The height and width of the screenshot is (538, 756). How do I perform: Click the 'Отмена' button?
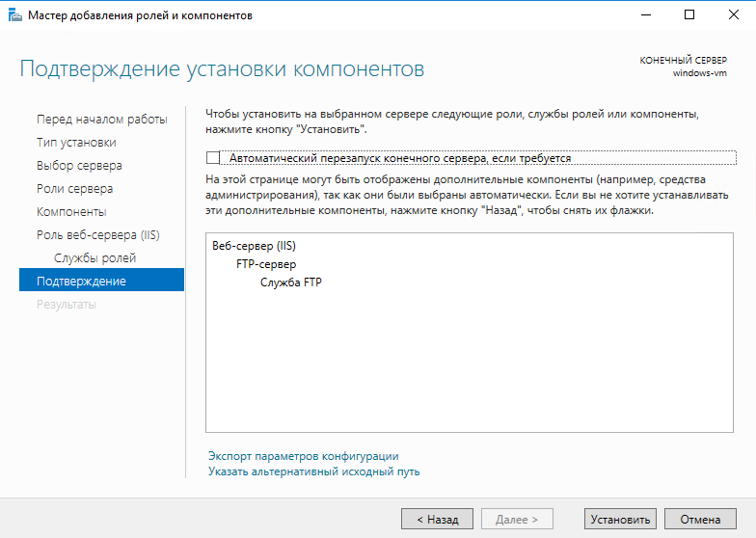click(700, 519)
